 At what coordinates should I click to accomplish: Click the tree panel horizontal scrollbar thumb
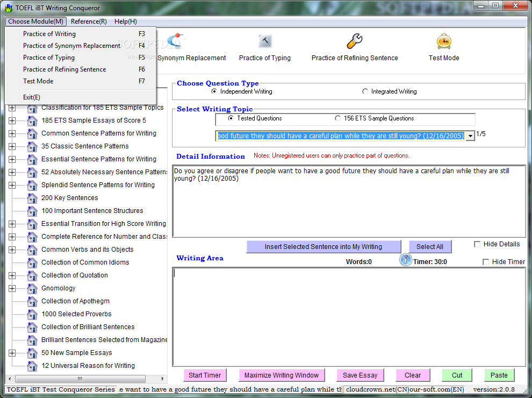[x=81, y=379]
